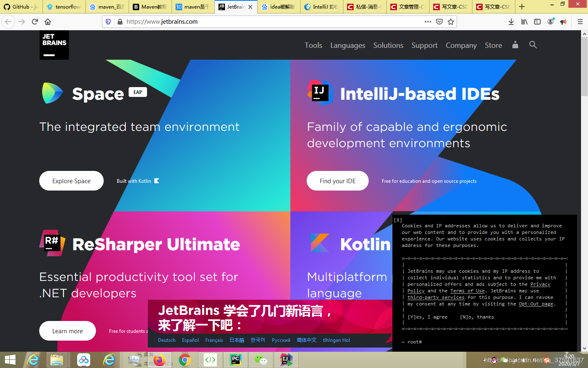This screenshot has height=368, width=588.
Task: View tracking protection shield info
Action: 108,22
